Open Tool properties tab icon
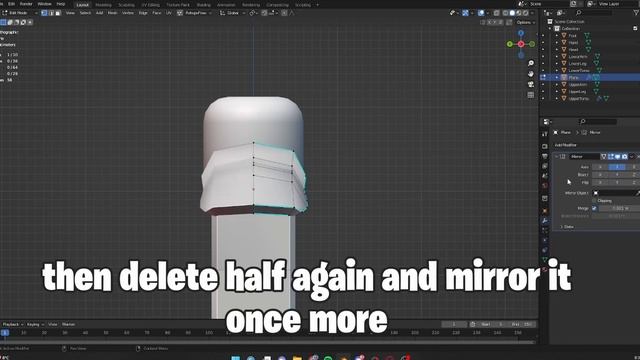Screen dimensions: 640x360 pos(544,134)
